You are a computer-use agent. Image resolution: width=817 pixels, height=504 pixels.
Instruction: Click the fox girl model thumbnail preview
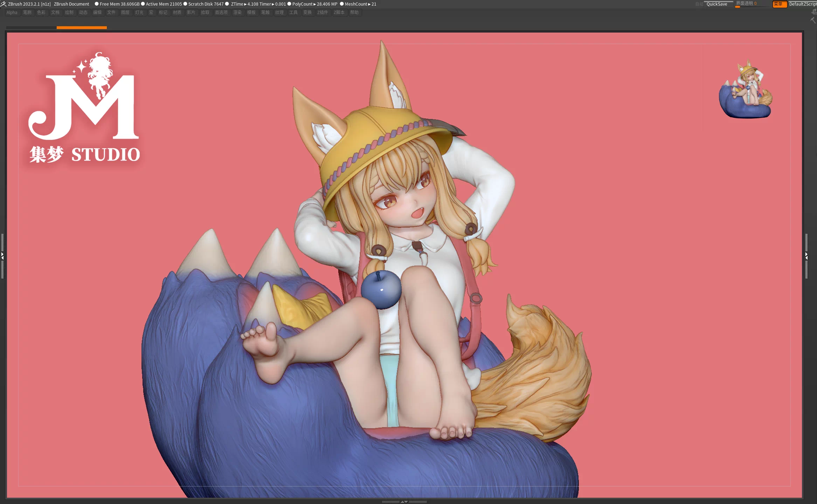click(746, 89)
